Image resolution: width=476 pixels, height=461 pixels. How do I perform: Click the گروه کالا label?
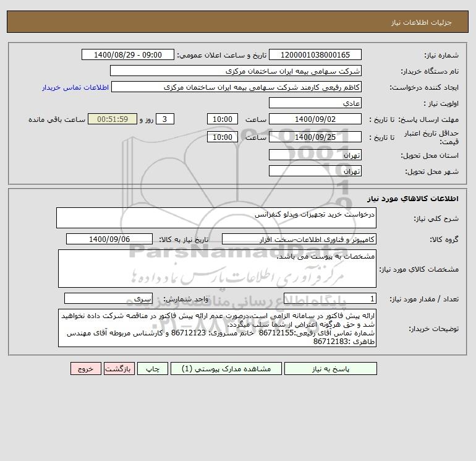(444, 239)
